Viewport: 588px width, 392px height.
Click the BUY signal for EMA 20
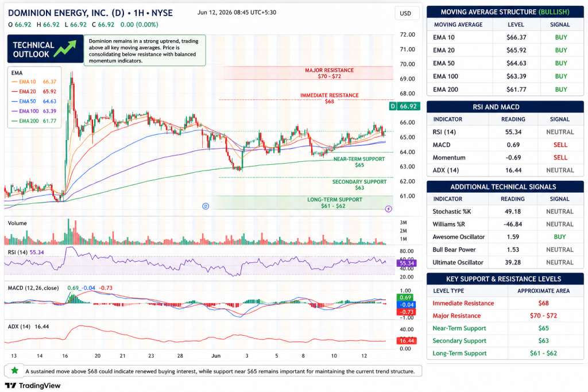[561, 50]
